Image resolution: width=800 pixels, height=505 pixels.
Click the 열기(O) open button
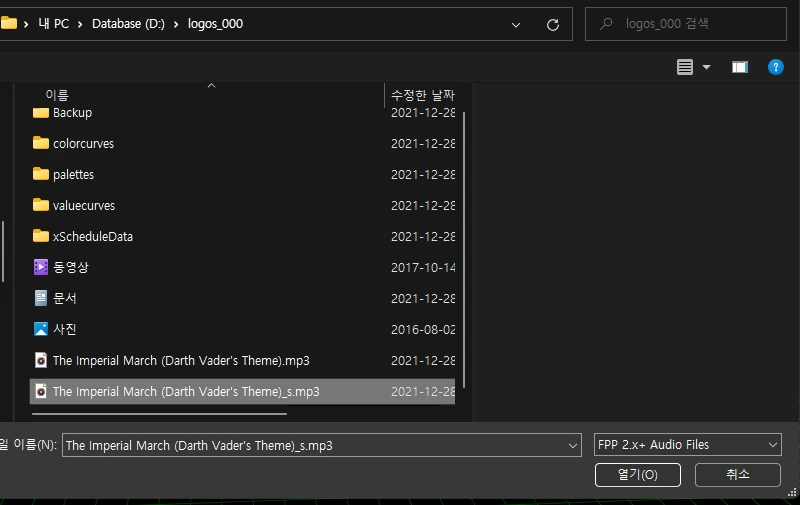click(x=637, y=474)
